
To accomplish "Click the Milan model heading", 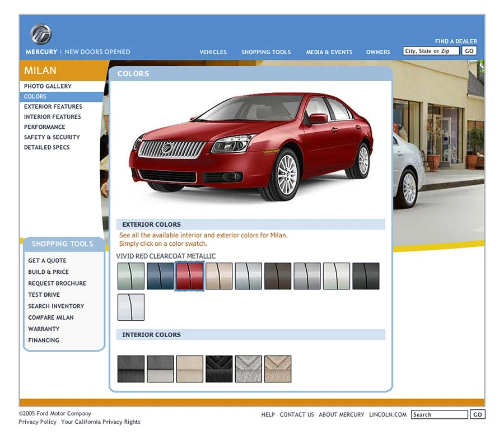I will pyautogui.click(x=40, y=71).
